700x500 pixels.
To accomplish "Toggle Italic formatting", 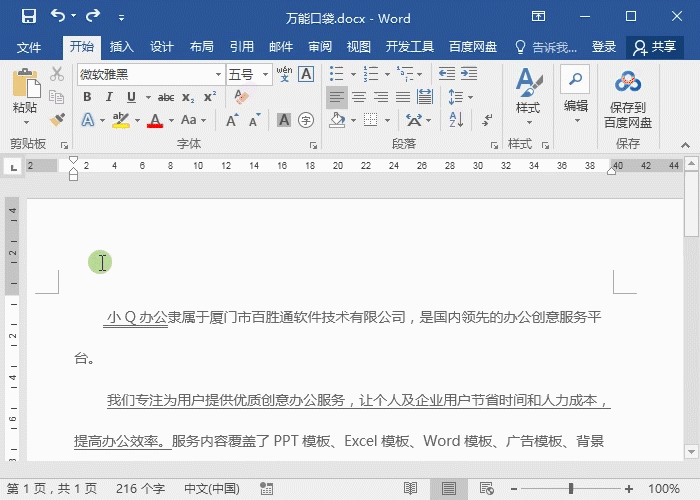I will click(106, 97).
